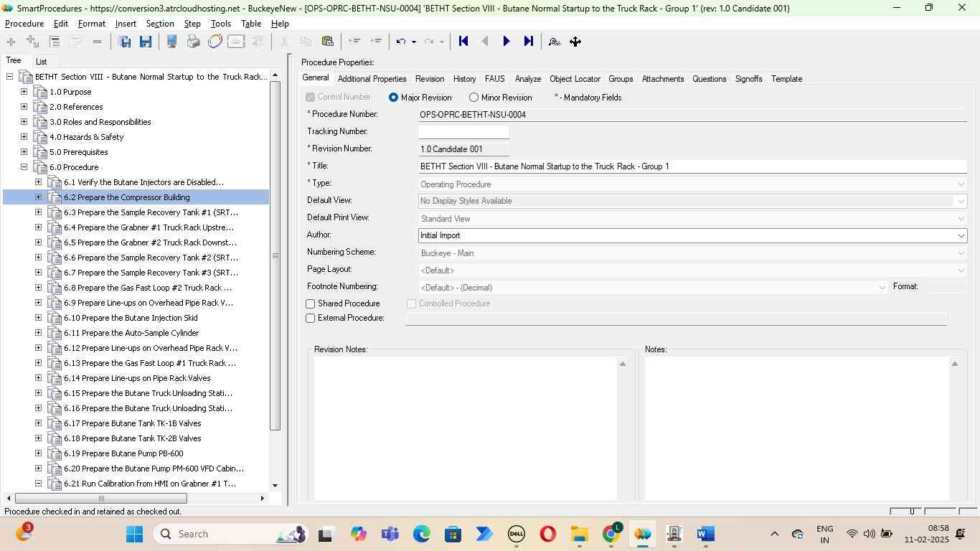Click the Tracking Number input field
980x551 pixels.
[463, 132]
